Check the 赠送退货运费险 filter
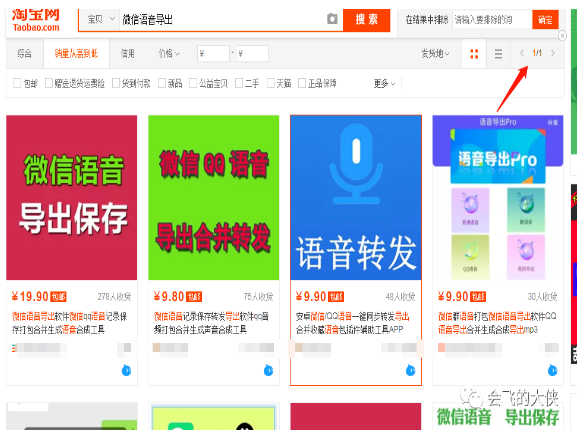The image size is (582, 433). tap(49, 83)
